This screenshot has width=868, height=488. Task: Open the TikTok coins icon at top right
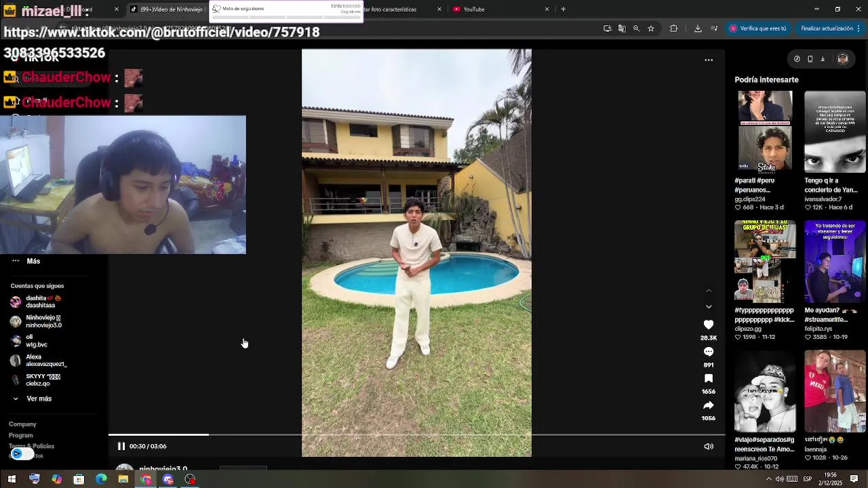coord(797,59)
